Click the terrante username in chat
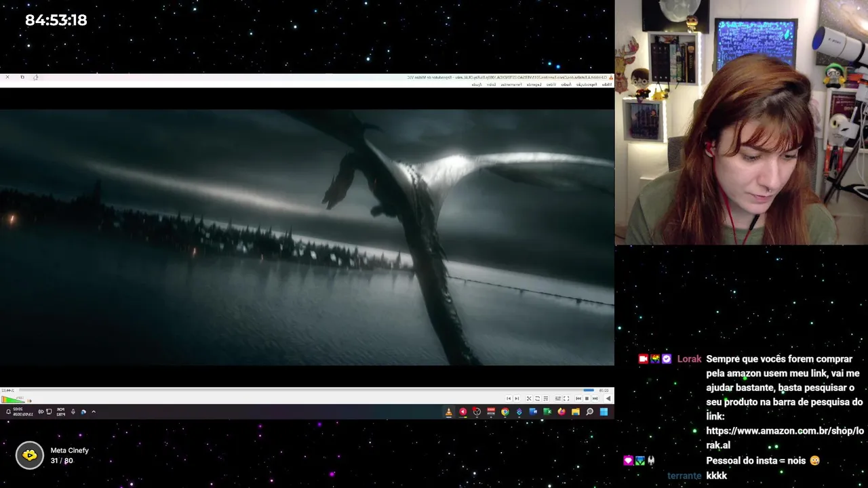 tap(684, 476)
